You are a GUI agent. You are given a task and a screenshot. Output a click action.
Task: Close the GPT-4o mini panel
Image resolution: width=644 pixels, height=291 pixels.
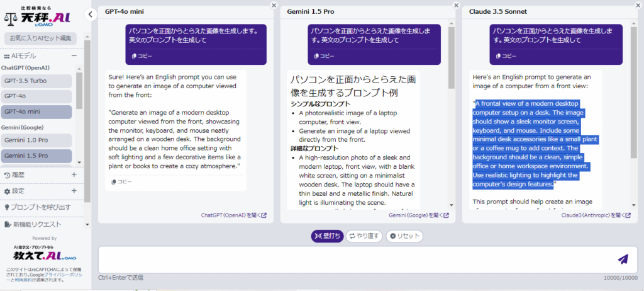click(x=274, y=5)
